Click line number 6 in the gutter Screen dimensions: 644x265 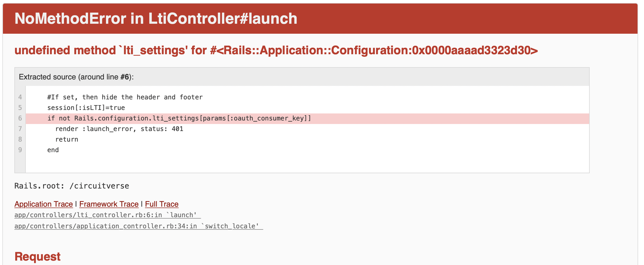tap(20, 118)
